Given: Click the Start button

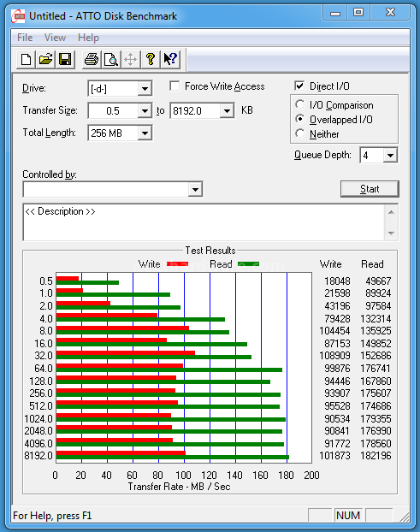Looking at the screenshot, I should coord(370,189).
